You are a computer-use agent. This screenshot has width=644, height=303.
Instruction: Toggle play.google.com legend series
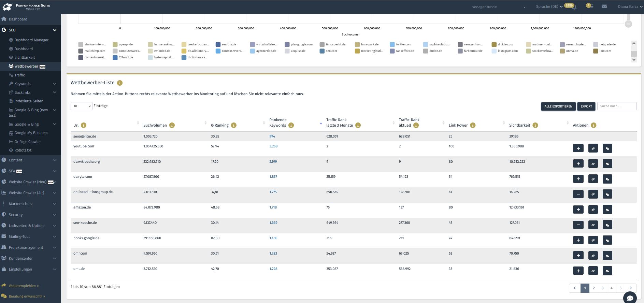coord(299,44)
